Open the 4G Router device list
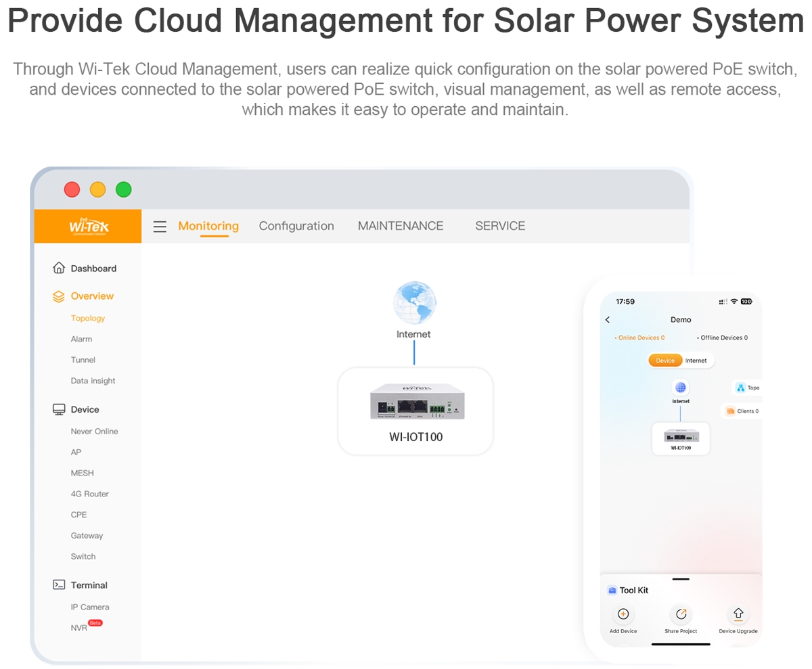Viewport: 812px width, 669px height. pos(89,494)
